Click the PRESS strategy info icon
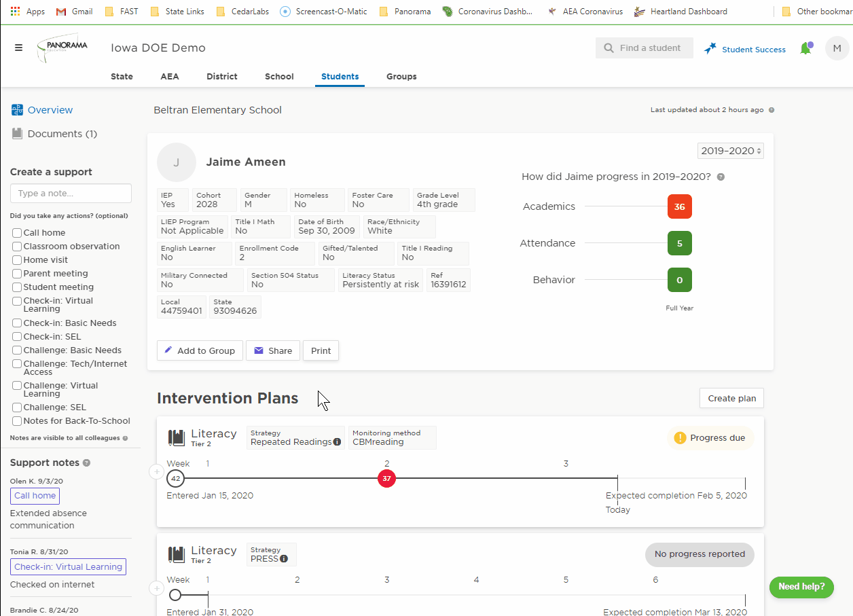 click(284, 559)
